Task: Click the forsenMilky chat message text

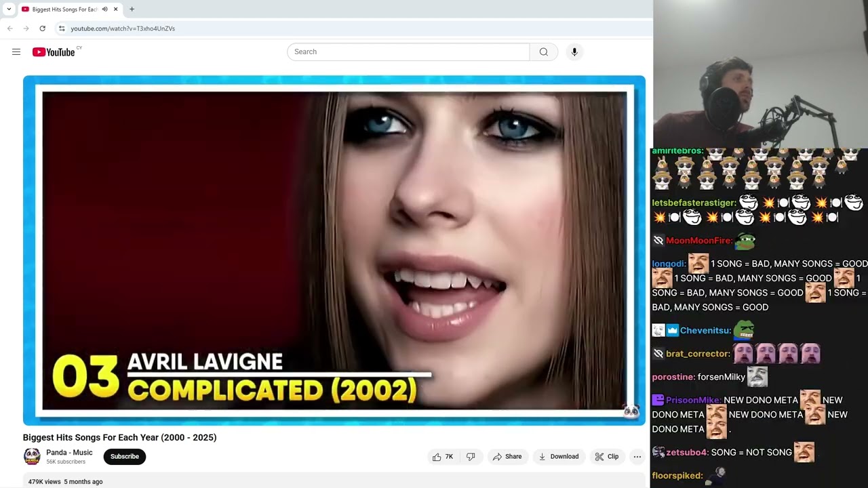Action: click(722, 377)
